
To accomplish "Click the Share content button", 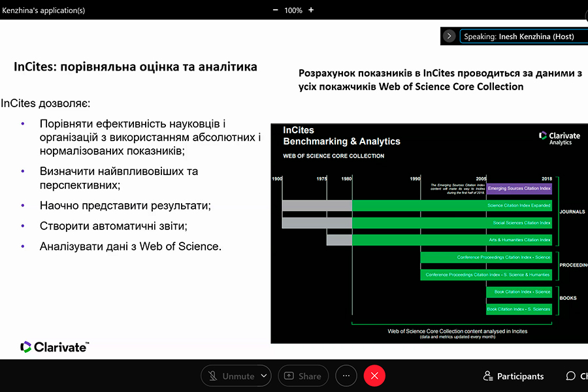I will coord(304,376).
